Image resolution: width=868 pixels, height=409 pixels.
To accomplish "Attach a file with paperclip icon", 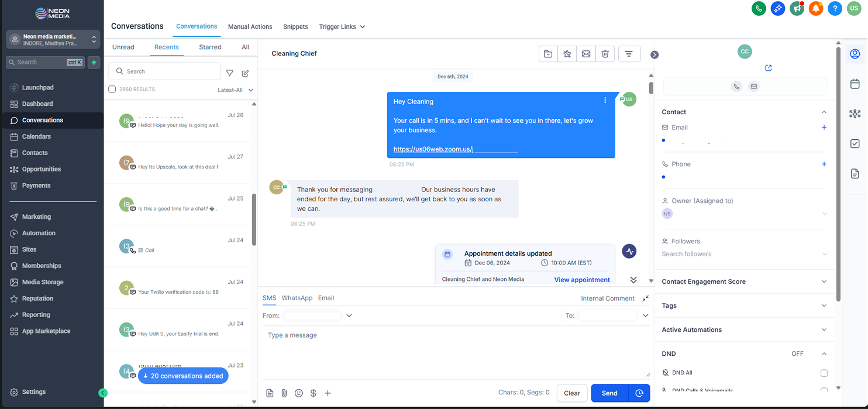I will (284, 393).
